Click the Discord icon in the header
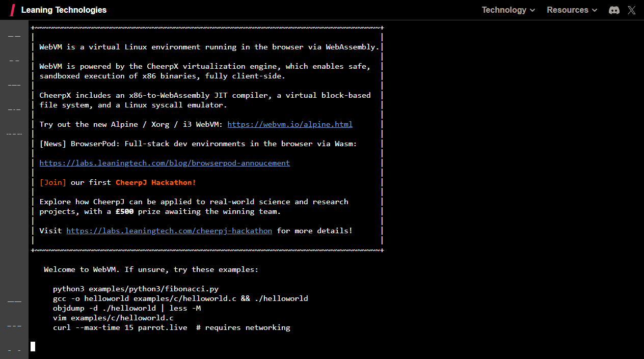Screen dimensions: 644x359 tap(614, 10)
